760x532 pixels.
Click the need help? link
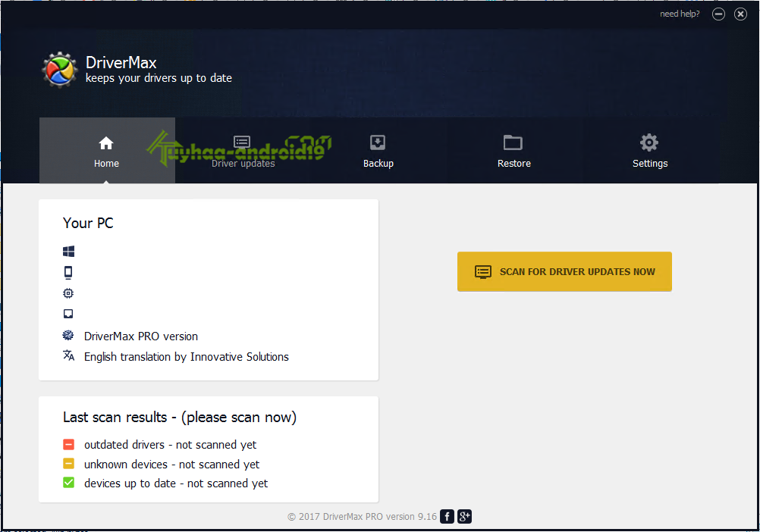coord(680,14)
